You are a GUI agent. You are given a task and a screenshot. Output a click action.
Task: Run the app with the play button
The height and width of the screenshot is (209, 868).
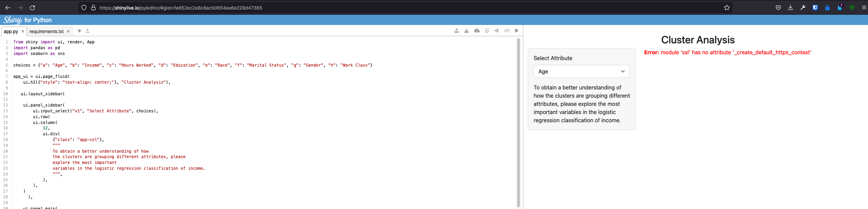pos(517,31)
